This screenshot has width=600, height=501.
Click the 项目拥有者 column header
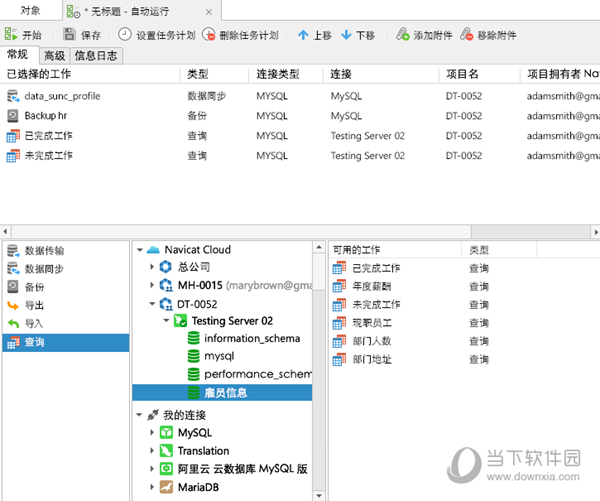560,74
